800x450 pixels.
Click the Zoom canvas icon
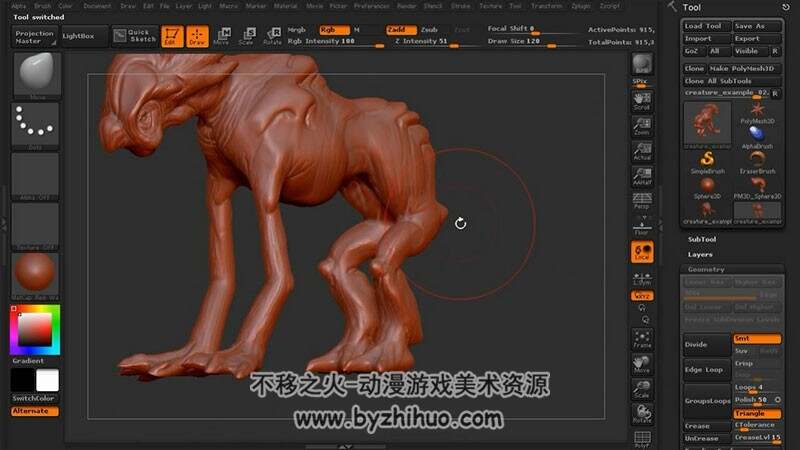pyautogui.click(x=642, y=126)
